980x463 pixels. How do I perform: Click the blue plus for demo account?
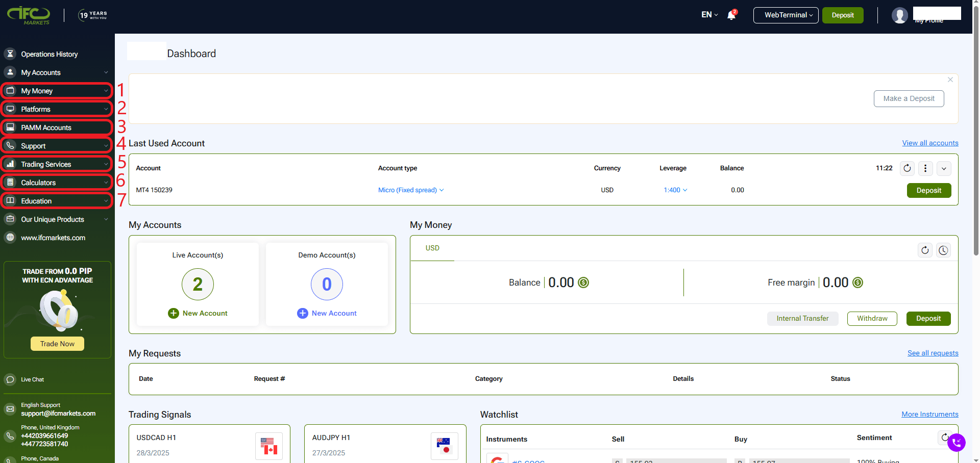coord(303,313)
